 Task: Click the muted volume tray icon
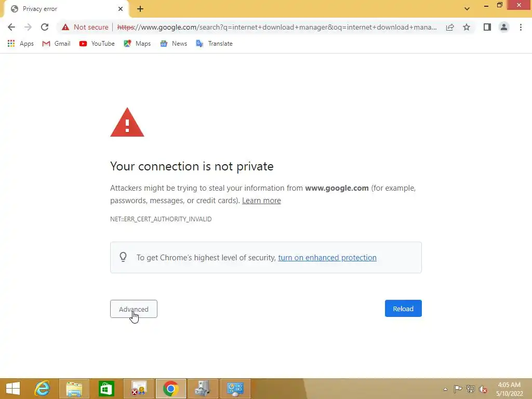pyautogui.click(x=483, y=389)
